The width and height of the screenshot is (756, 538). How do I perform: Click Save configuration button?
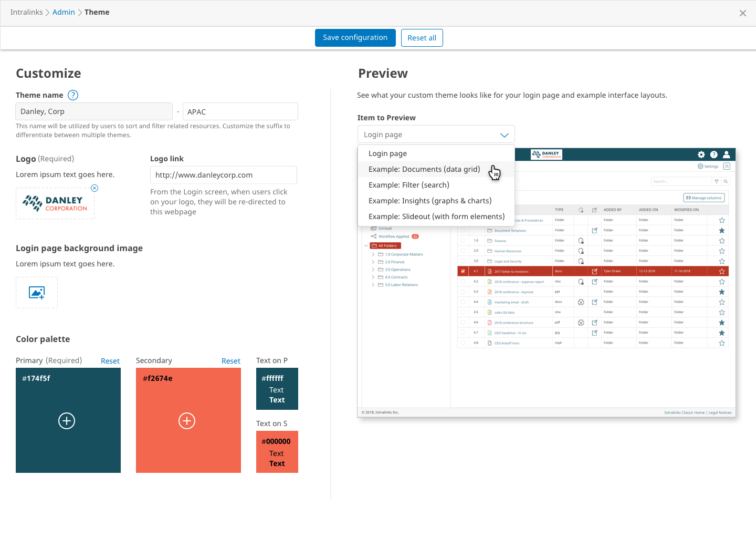tap(355, 38)
